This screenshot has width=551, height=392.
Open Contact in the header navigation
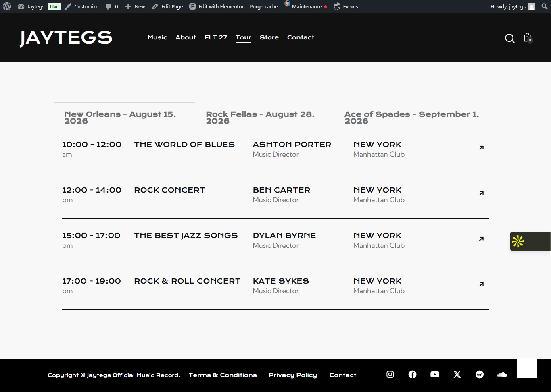coord(301,37)
